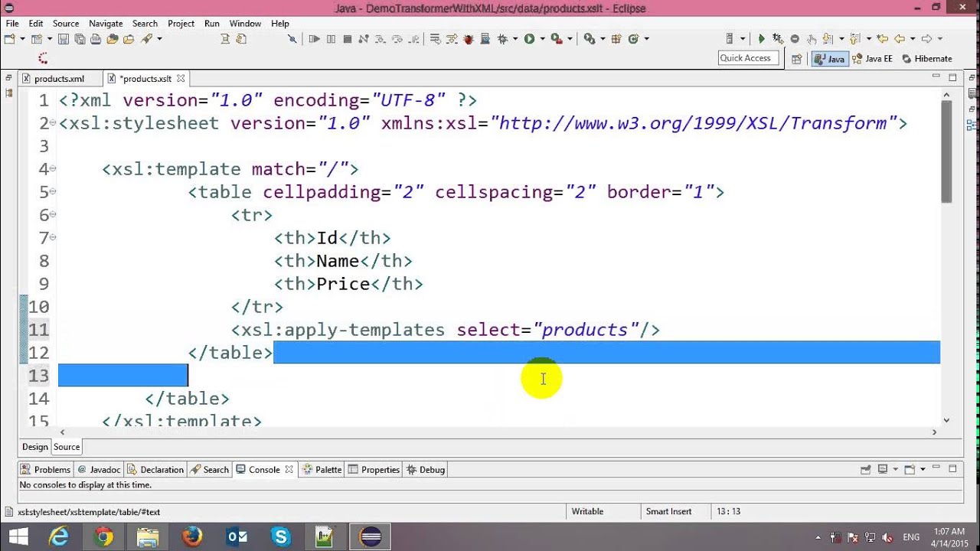The width and height of the screenshot is (980, 551).
Task: Open the Source menu
Action: point(66,24)
